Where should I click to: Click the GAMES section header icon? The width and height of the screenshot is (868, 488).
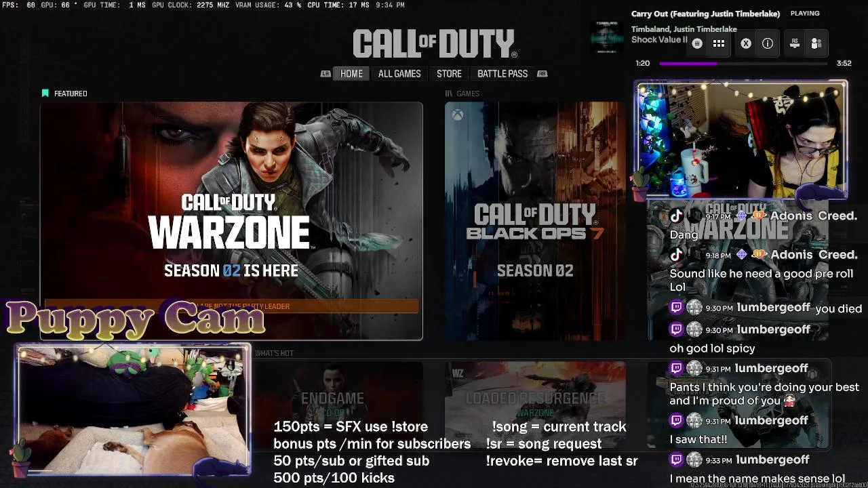coord(448,94)
